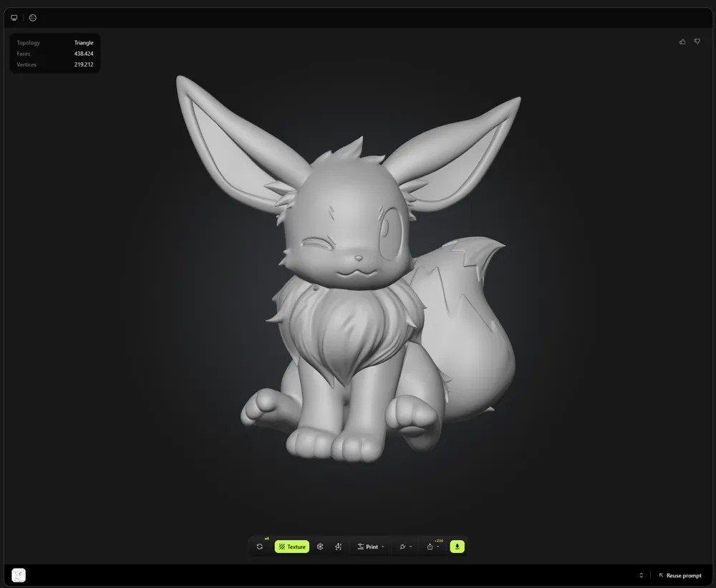Click the rigging figure icon in the toolbar

click(x=339, y=546)
